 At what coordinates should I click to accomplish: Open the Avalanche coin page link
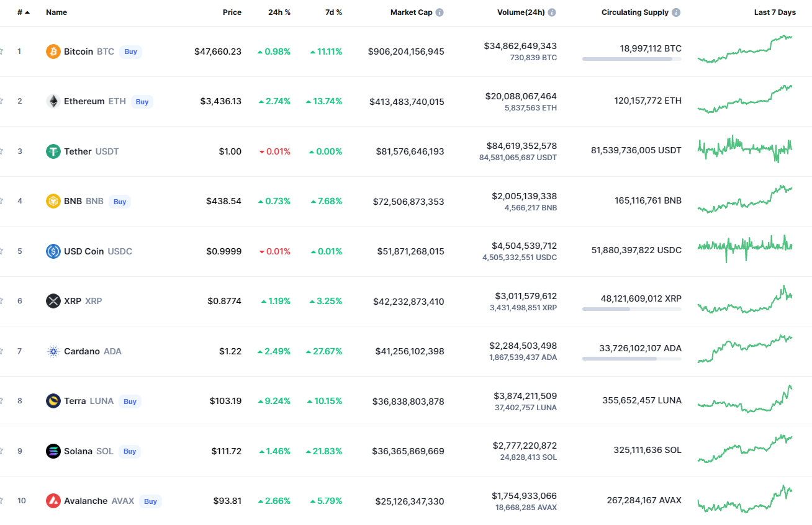click(x=86, y=501)
